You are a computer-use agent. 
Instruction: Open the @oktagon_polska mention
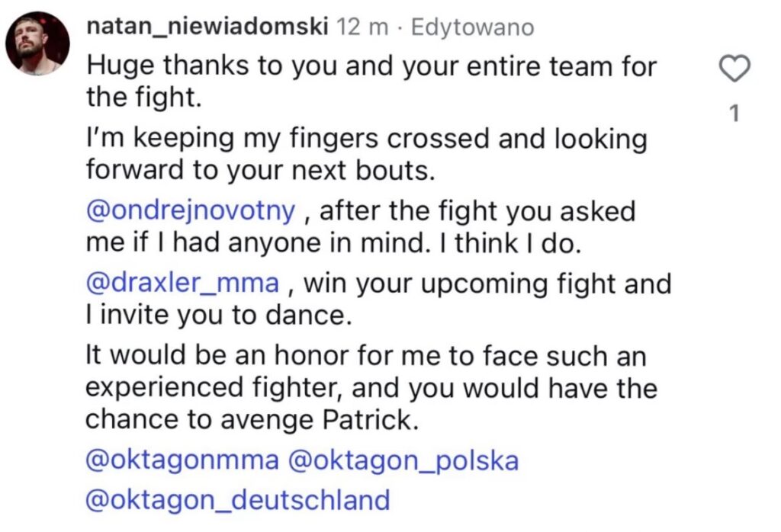click(x=404, y=461)
